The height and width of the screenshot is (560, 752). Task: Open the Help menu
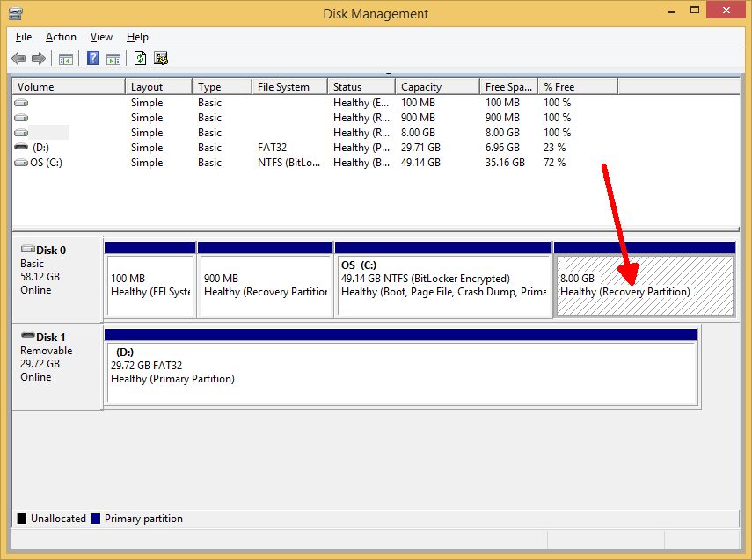click(137, 37)
